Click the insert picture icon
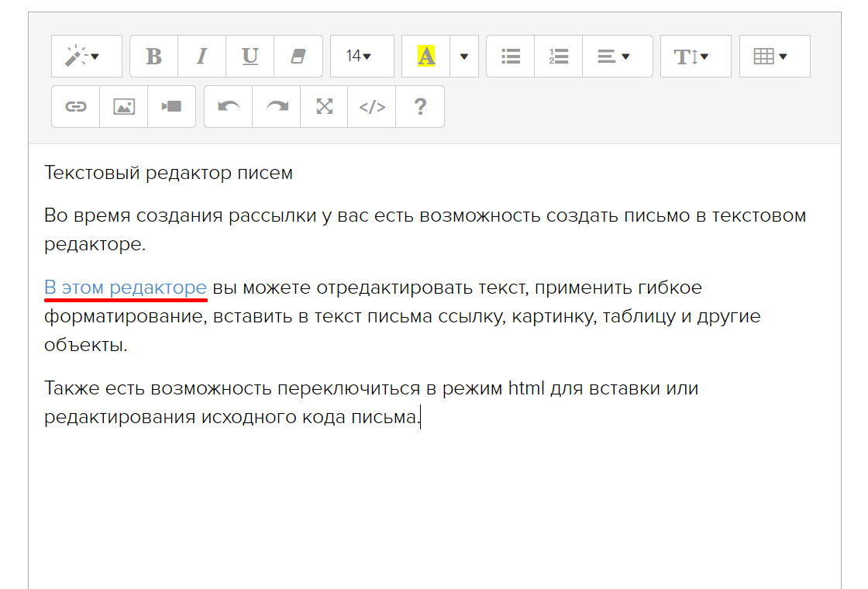Viewport: 868px width, 589px height. click(x=124, y=107)
